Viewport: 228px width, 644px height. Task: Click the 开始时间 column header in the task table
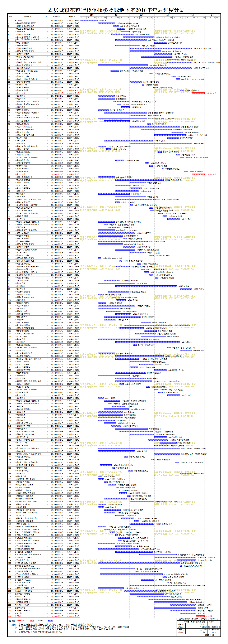coord(56,16)
